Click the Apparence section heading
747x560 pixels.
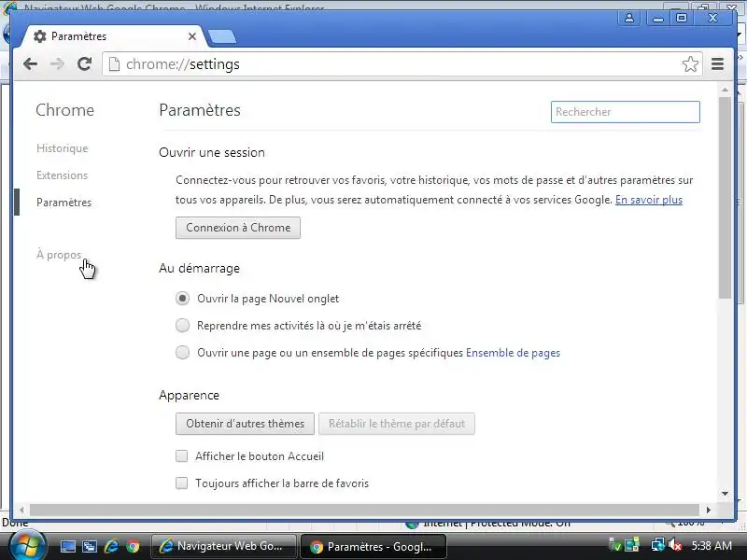click(190, 396)
